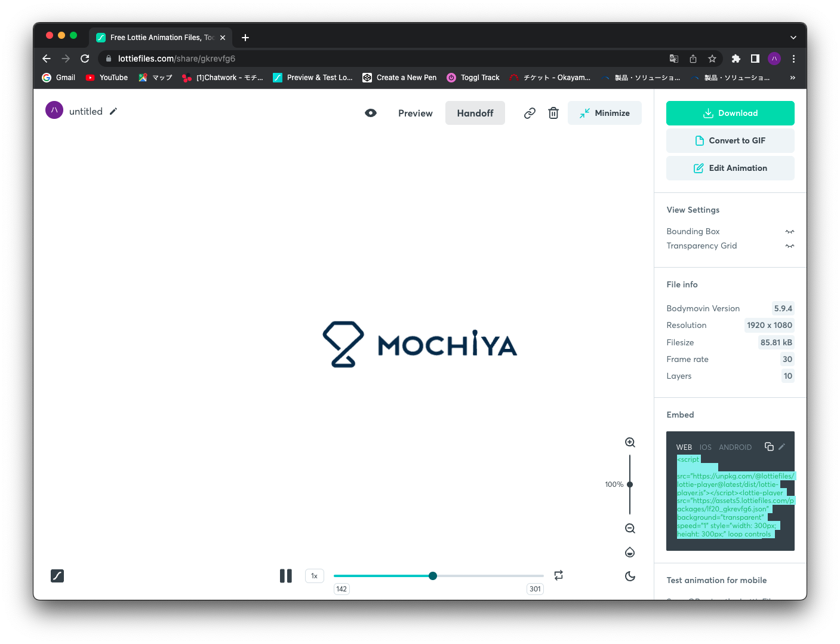
Task: Click the 100% zoom slider handle
Action: pyautogui.click(x=630, y=484)
